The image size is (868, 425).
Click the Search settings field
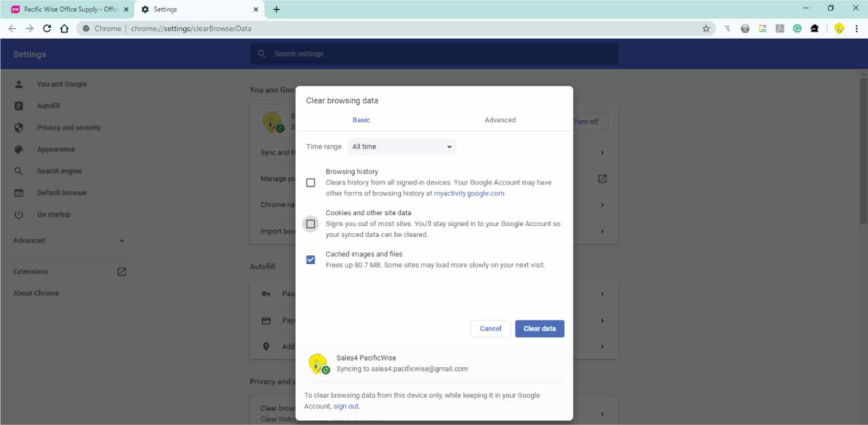point(434,54)
